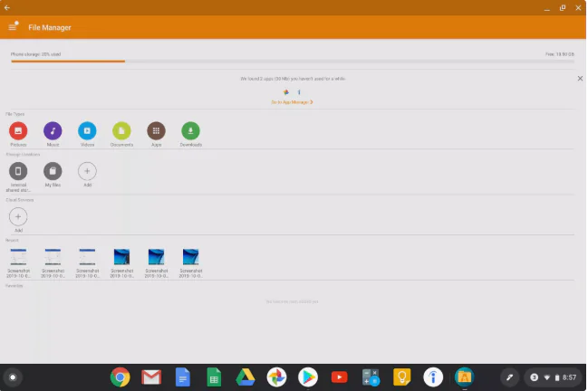Launch Google Keep from the shelf

tap(401, 377)
